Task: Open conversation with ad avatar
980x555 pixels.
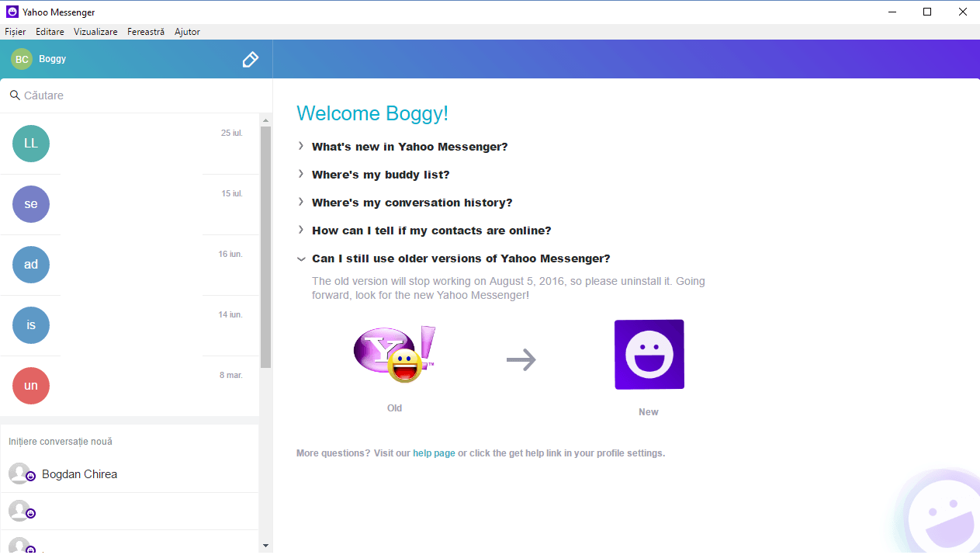Action: coord(31,265)
